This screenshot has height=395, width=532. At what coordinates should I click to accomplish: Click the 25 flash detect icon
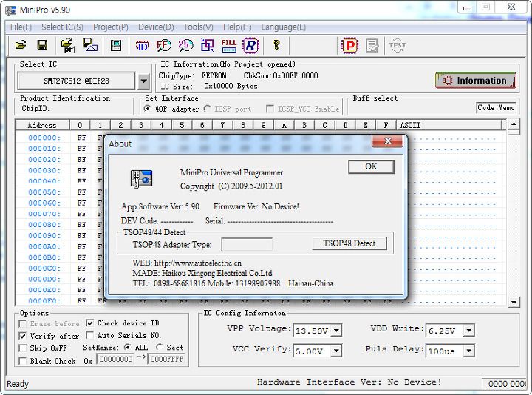185,45
